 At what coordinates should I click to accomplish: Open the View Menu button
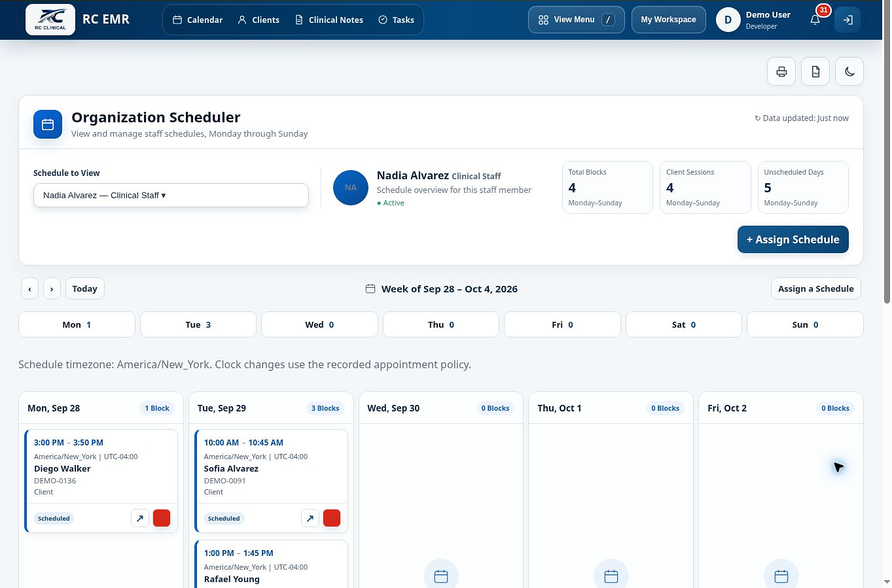577,20
